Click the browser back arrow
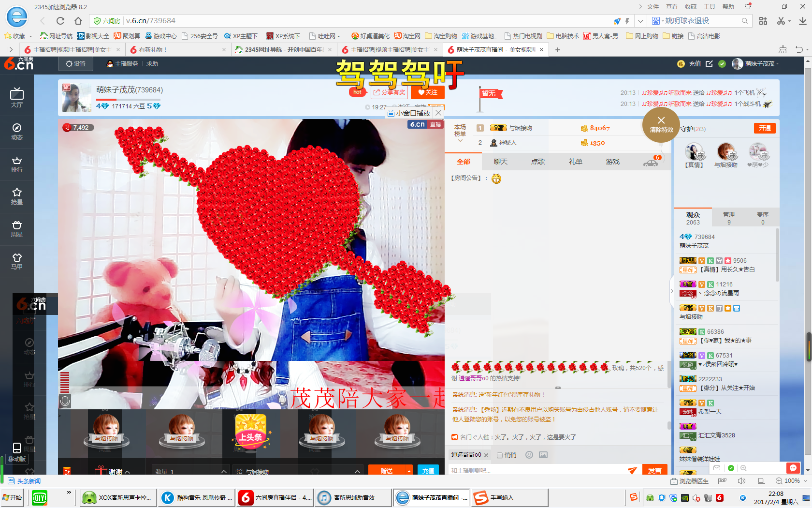The image size is (812, 508). (x=43, y=21)
